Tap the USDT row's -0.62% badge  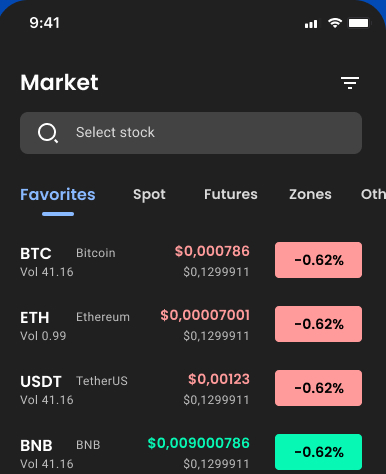(318, 388)
